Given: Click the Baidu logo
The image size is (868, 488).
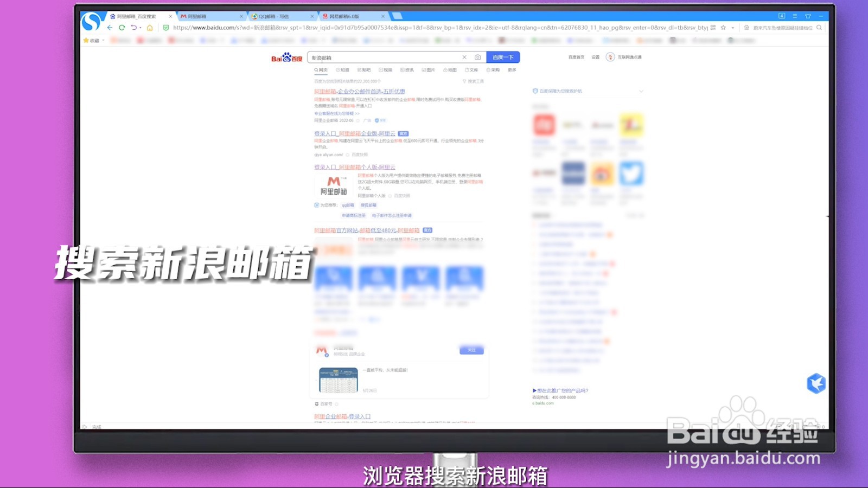Looking at the screenshot, I should [286, 57].
